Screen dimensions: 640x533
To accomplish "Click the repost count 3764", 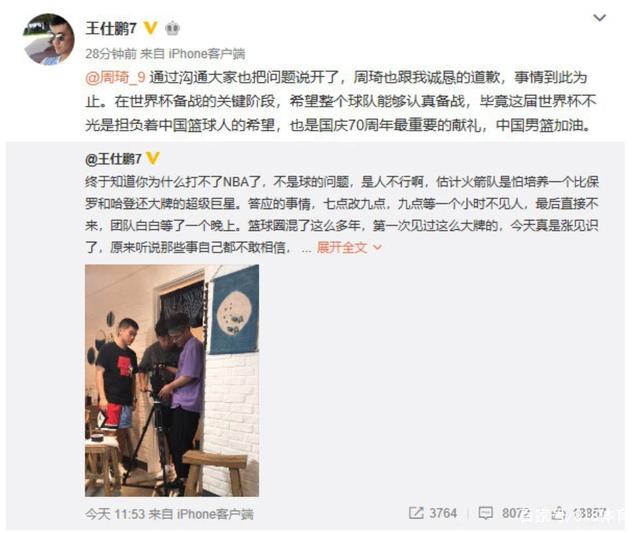I will (x=443, y=513).
